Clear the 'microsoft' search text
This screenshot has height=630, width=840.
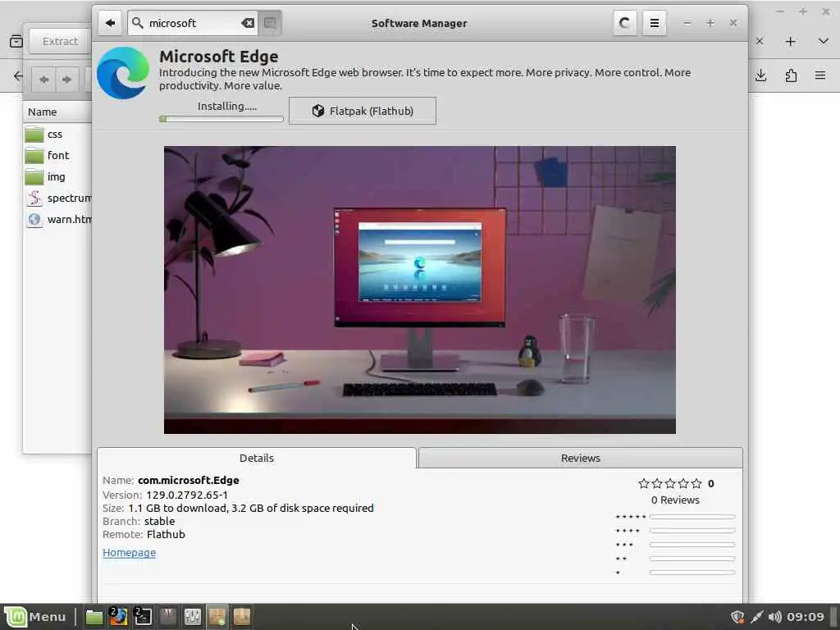click(x=248, y=23)
